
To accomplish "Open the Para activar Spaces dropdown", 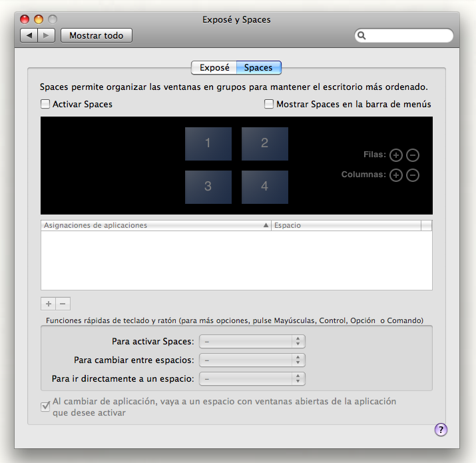I will point(252,342).
